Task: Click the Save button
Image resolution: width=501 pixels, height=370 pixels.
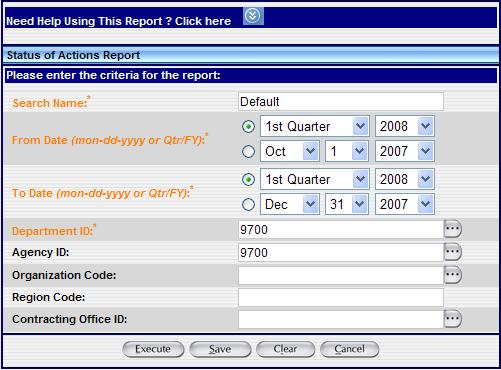Action: (x=220, y=349)
